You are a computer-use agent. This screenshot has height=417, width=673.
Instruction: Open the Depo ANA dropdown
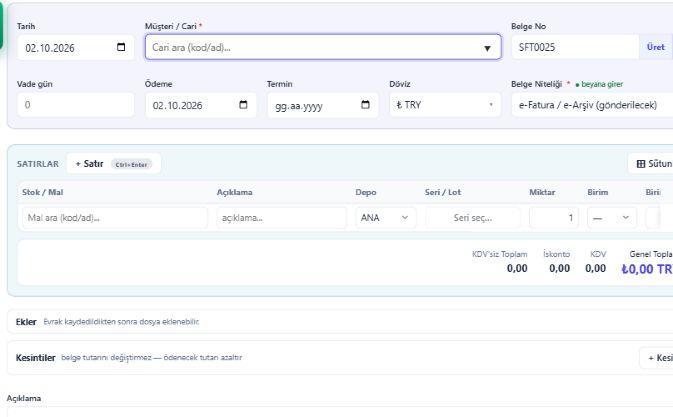click(x=385, y=218)
